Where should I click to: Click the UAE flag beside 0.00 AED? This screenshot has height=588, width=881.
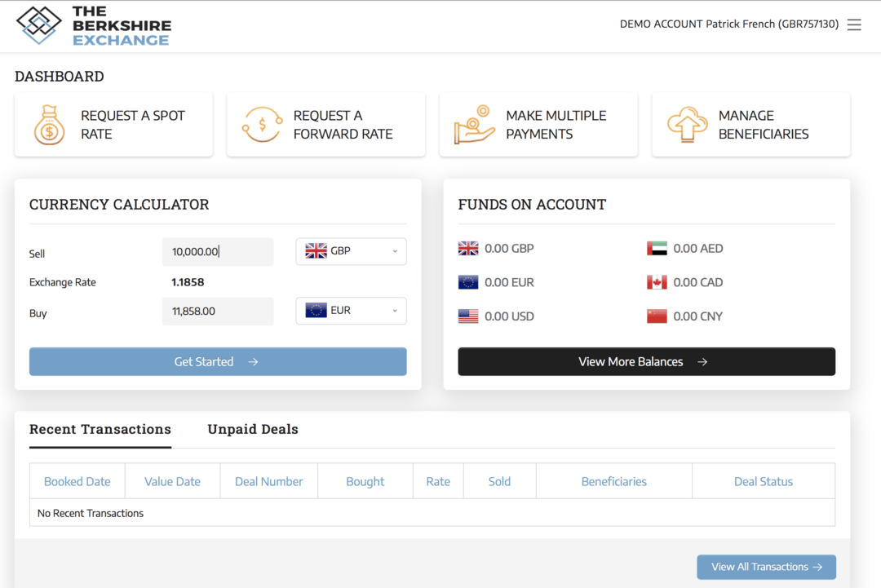click(657, 248)
